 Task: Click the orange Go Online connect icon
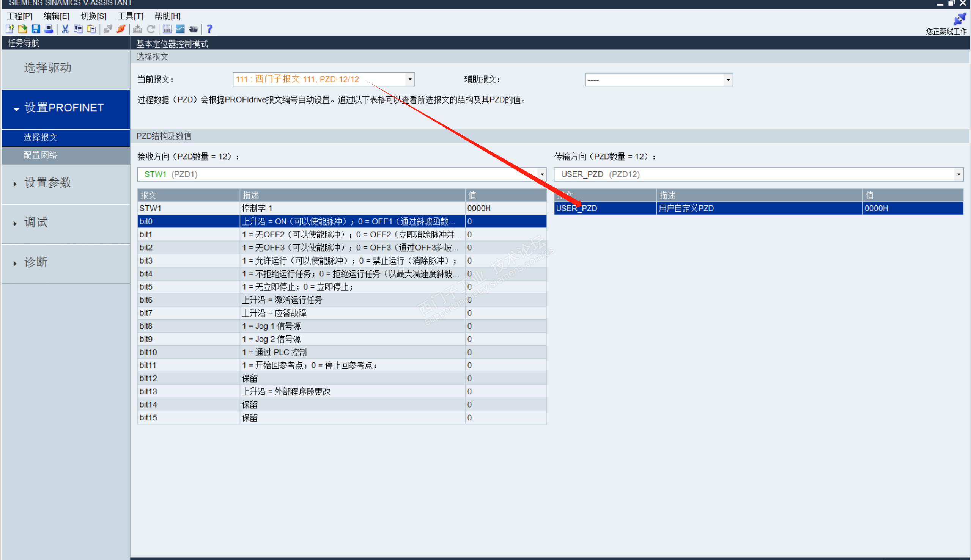point(121,29)
